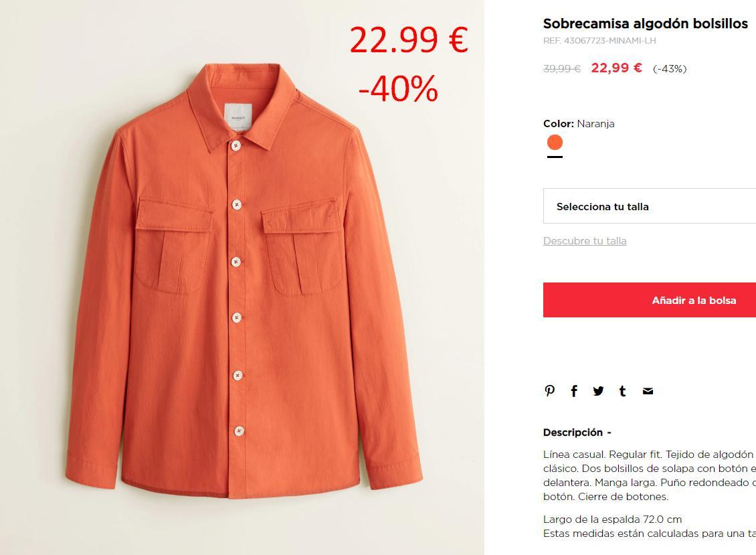Click Descubre tu talla link
This screenshot has width=756, height=555.
click(x=585, y=241)
